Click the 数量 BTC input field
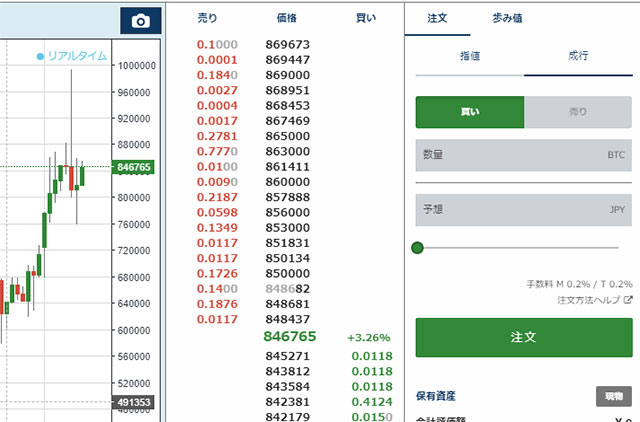The width and height of the screenshot is (640, 422). point(524,155)
